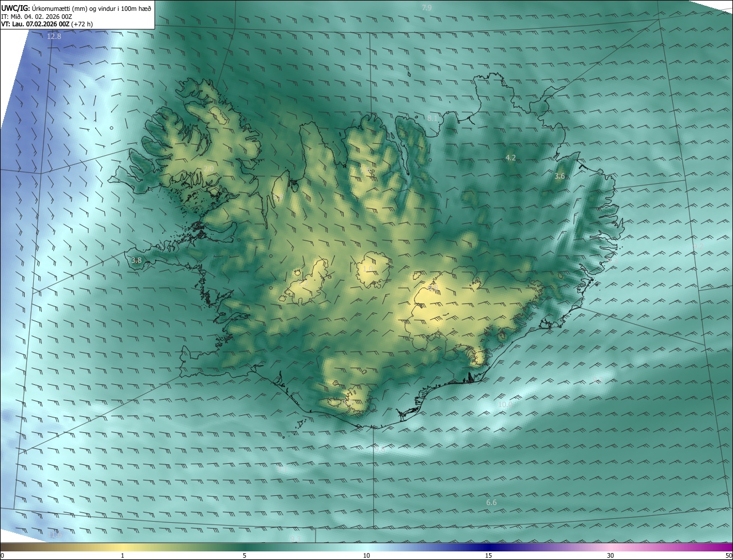The height and width of the screenshot is (560, 733).
Task: Select the 4.2 value label in northeast Iceland
Action: coord(511,157)
